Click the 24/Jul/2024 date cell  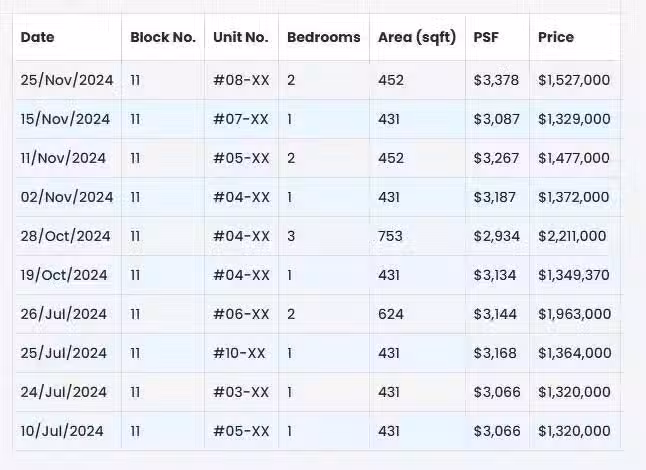point(64,392)
